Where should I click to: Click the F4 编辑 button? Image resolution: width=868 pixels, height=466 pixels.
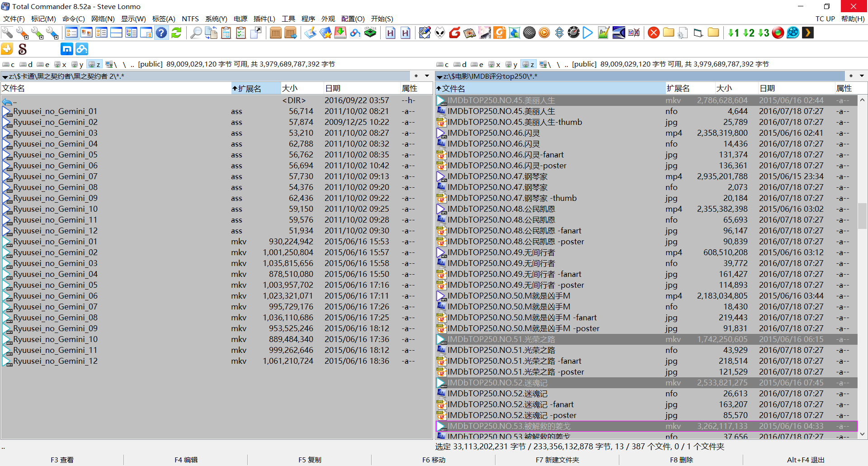[186, 460]
